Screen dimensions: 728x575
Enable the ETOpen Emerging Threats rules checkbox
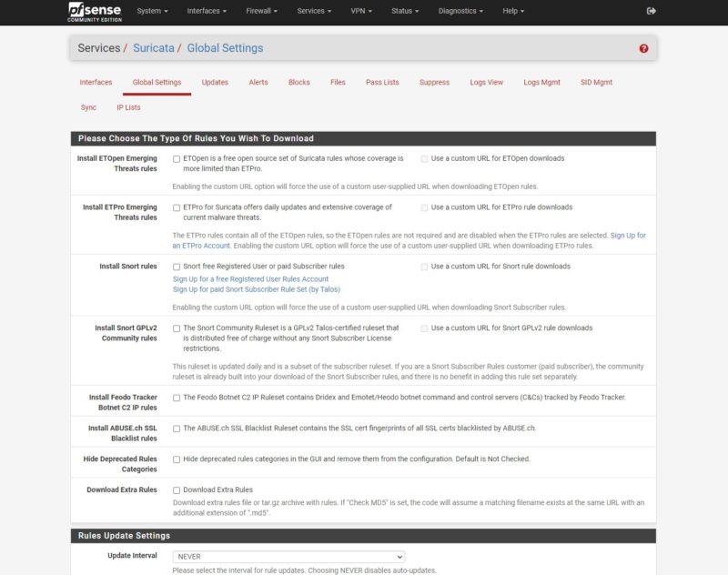coord(177,159)
